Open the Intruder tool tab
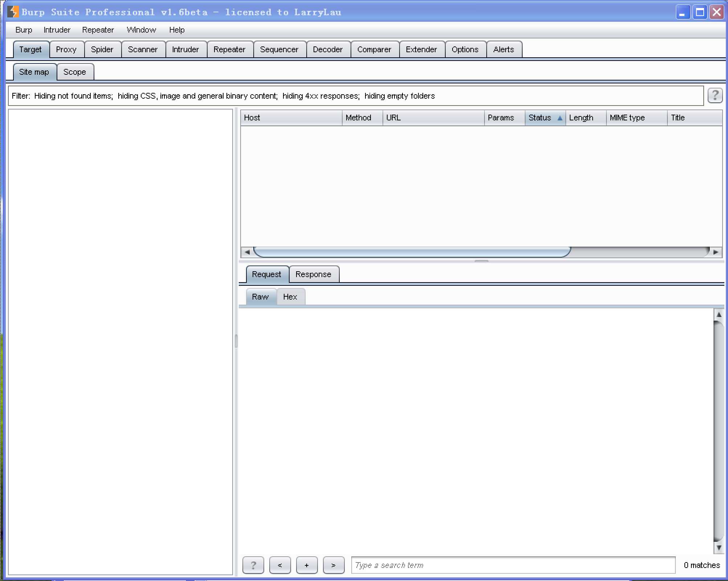Image resolution: width=728 pixels, height=581 pixels. tap(185, 49)
